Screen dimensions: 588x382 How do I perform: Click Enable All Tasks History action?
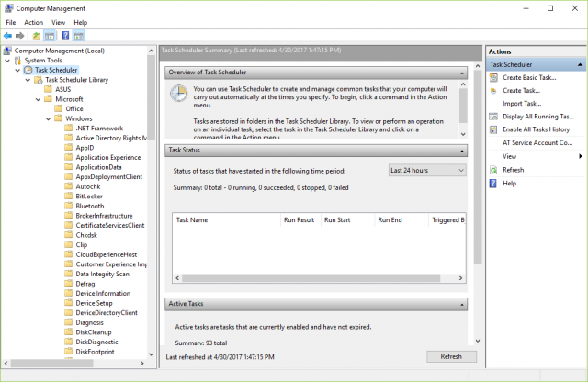click(x=537, y=129)
